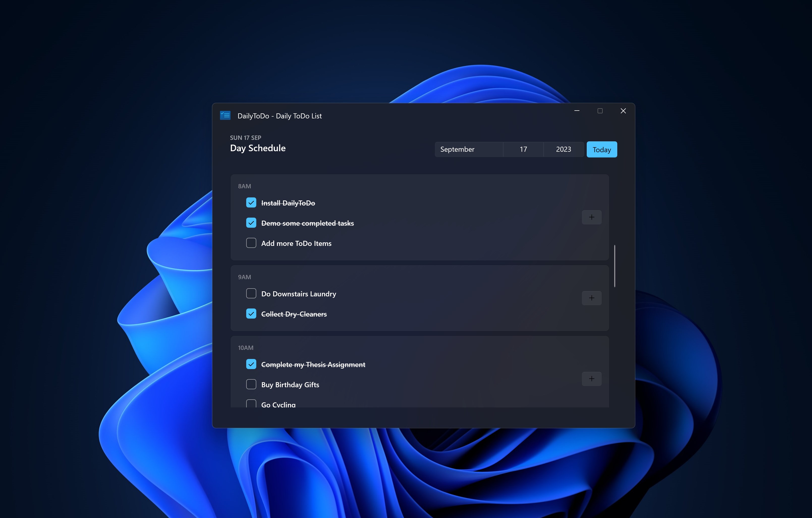Image resolution: width=812 pixels, height=518 pixels.
Task: Uncheck the Install DailyToDo task
Action: tap(251, 202)
